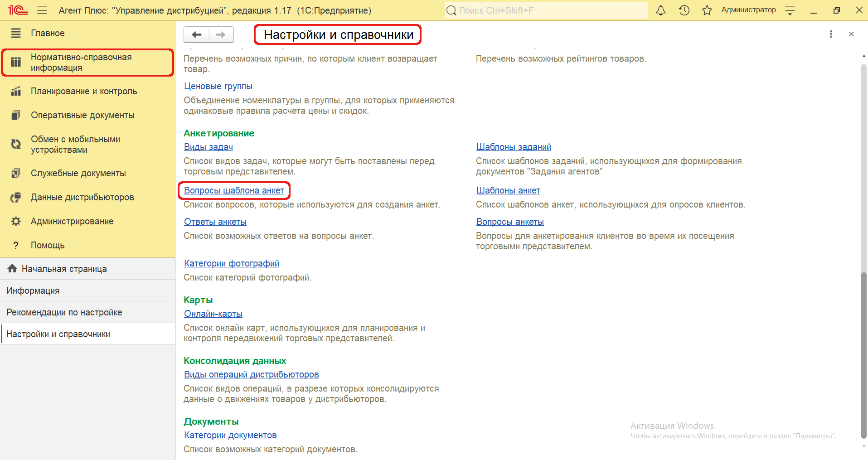868x460 pixels.
Task: Open favorites star icon
Action: pos(707,10)
